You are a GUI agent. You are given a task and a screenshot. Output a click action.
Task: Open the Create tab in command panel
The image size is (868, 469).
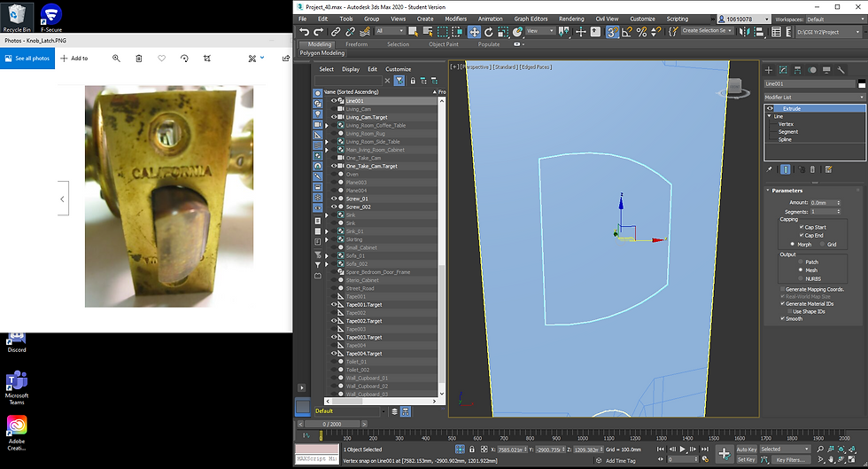769,70
